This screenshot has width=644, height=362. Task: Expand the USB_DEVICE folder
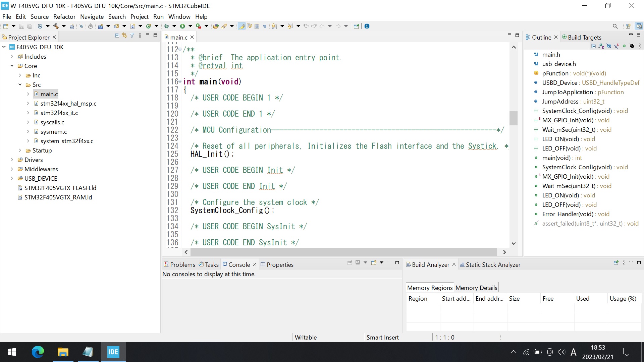12,179
